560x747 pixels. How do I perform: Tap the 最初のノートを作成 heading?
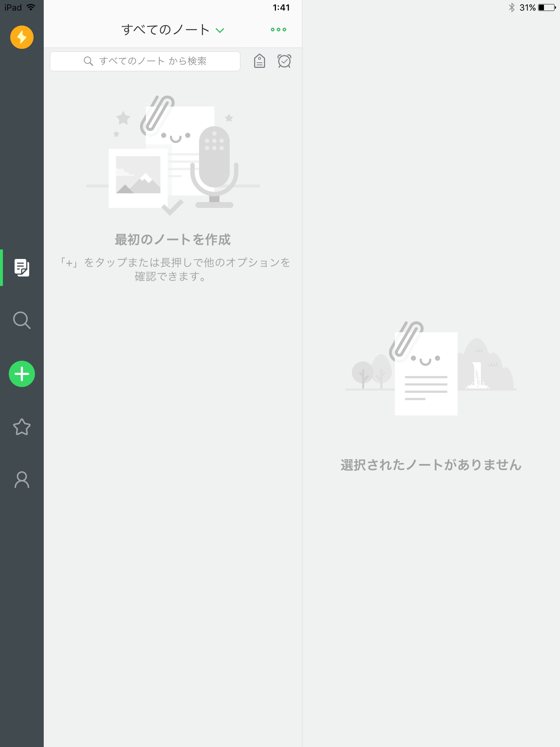pyautogui.click(x=173, y=240)
